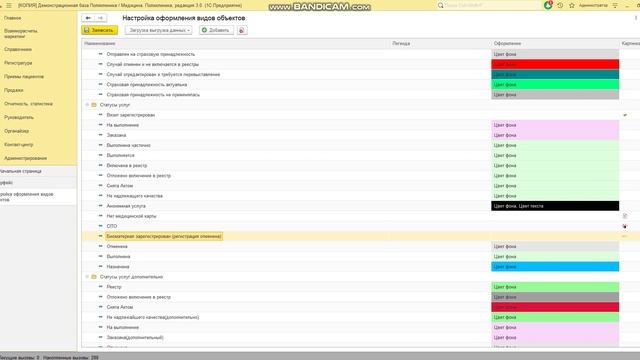
Task: Click picture icon in Визит зарегистрирован row
Action: point(625,115)
